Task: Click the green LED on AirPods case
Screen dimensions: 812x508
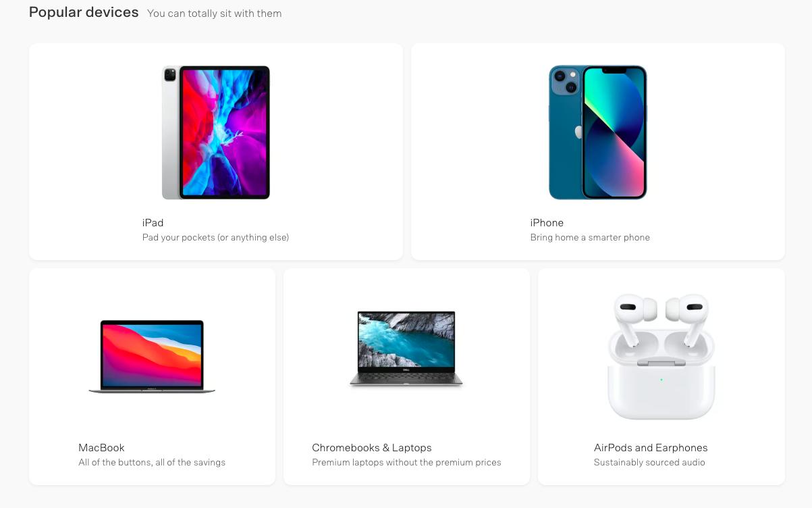Action: pyautogui.click(x=661, y=380)
